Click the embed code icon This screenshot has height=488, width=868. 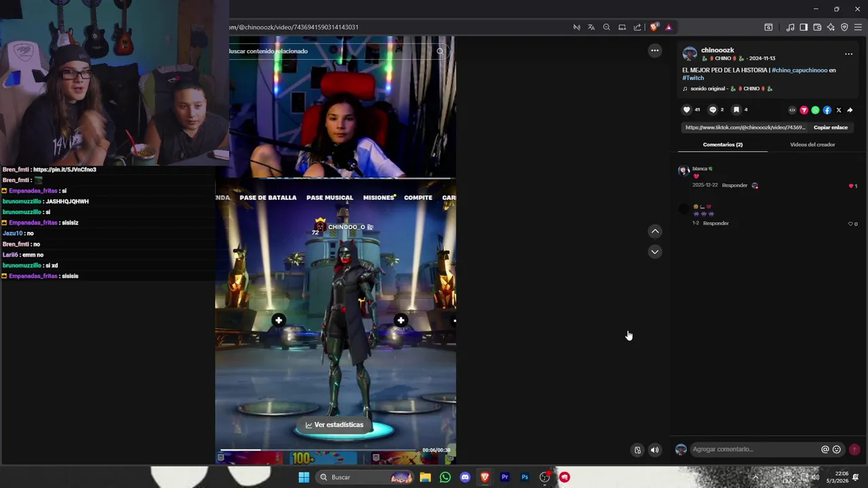[792, 110]
